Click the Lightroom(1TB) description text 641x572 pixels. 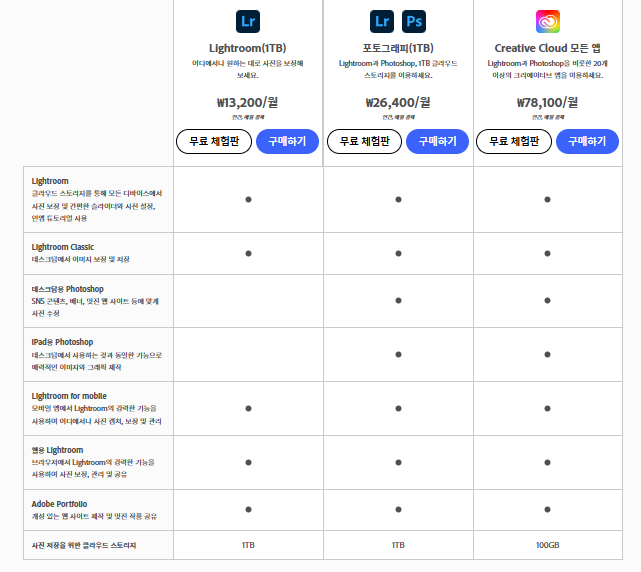click(248, 70)
